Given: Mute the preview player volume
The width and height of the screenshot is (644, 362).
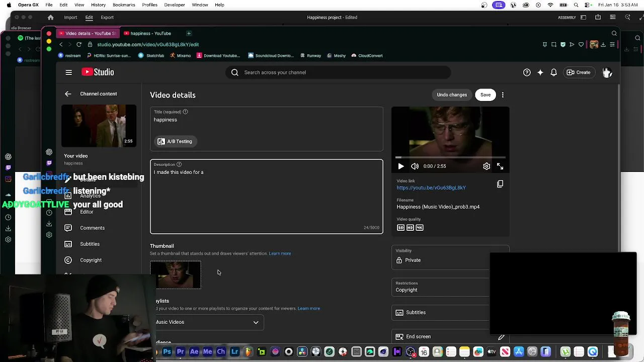Looking at the screenshot, I should coord(415,166).
